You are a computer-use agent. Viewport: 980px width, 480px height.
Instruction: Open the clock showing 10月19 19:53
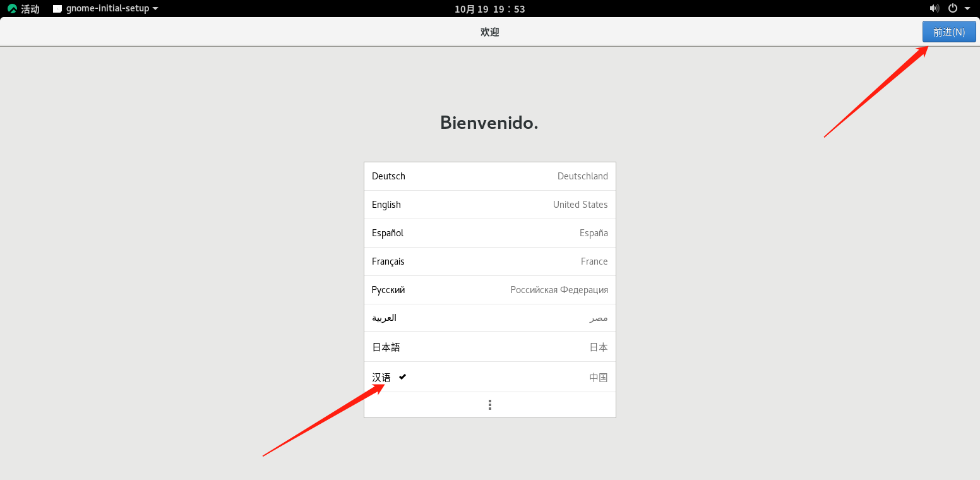click(490, 9)
